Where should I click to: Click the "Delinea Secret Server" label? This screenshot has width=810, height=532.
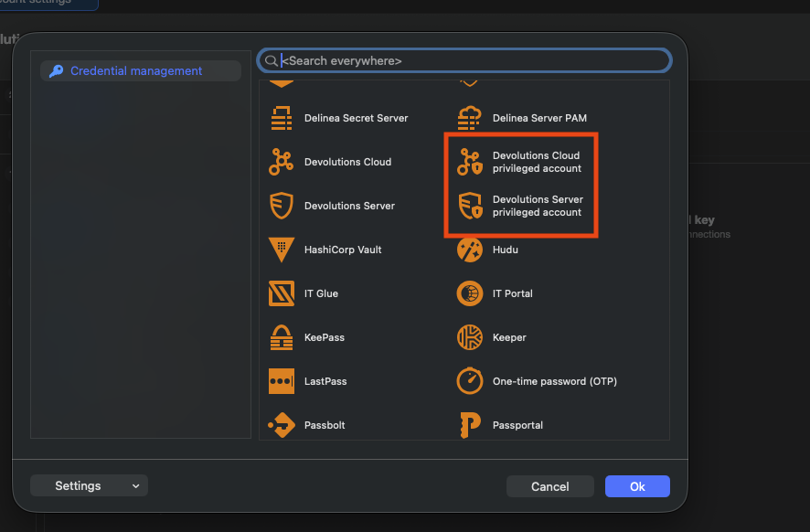(x=356, y=118)
